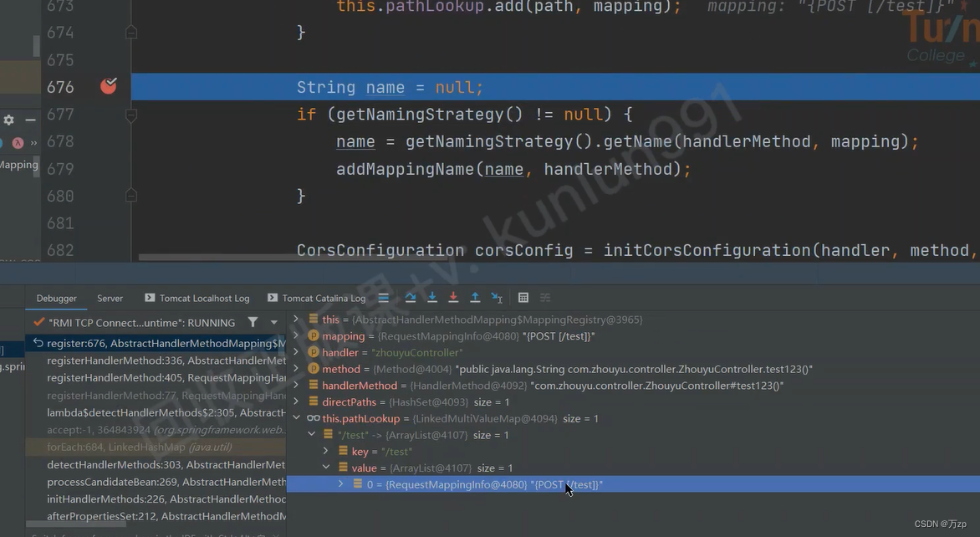980x537 pixels.
Task: Open the settings gear in left panel
Action: click(8, 120)
